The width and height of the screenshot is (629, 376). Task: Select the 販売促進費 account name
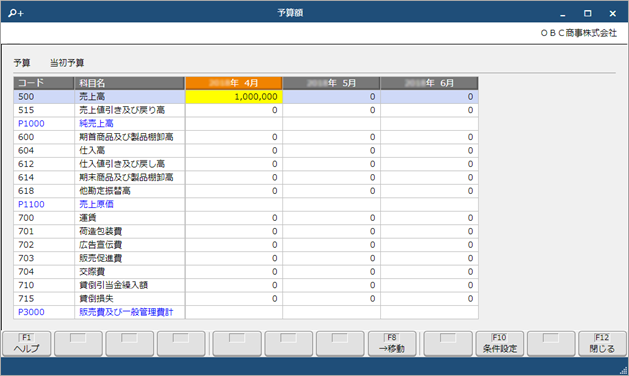(x=100, y=258)
